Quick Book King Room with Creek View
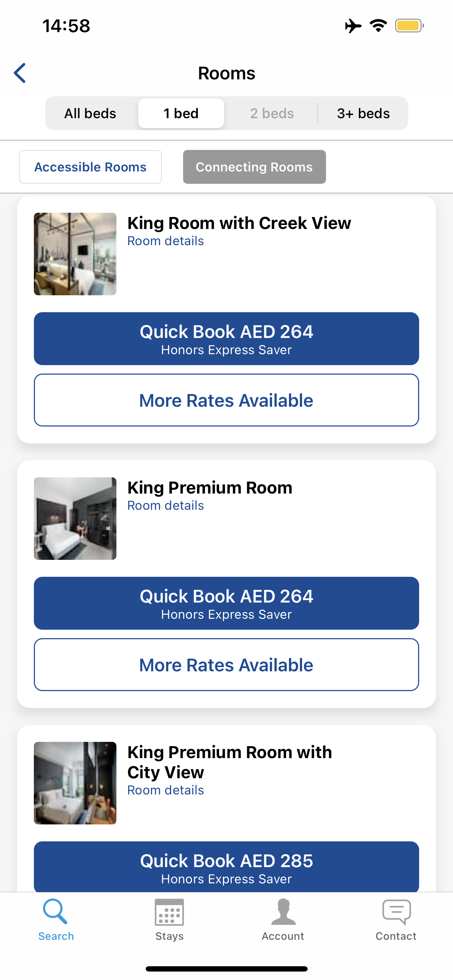The image size is (453, 980). (x=226, y=339)
